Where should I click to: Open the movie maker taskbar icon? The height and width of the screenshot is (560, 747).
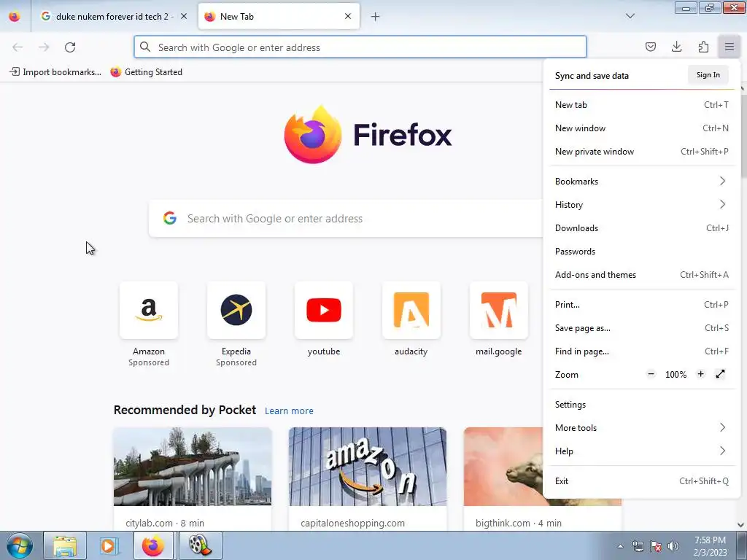click(200, 545)
